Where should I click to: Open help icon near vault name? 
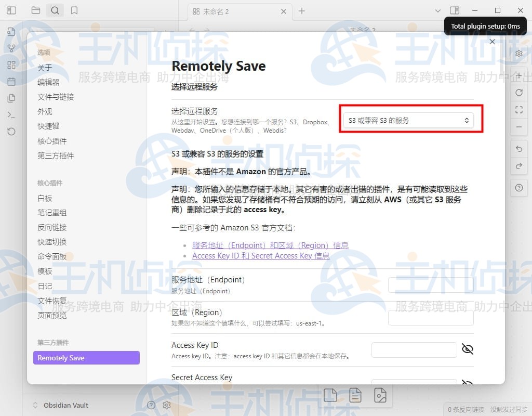click(x=151, y=405)
